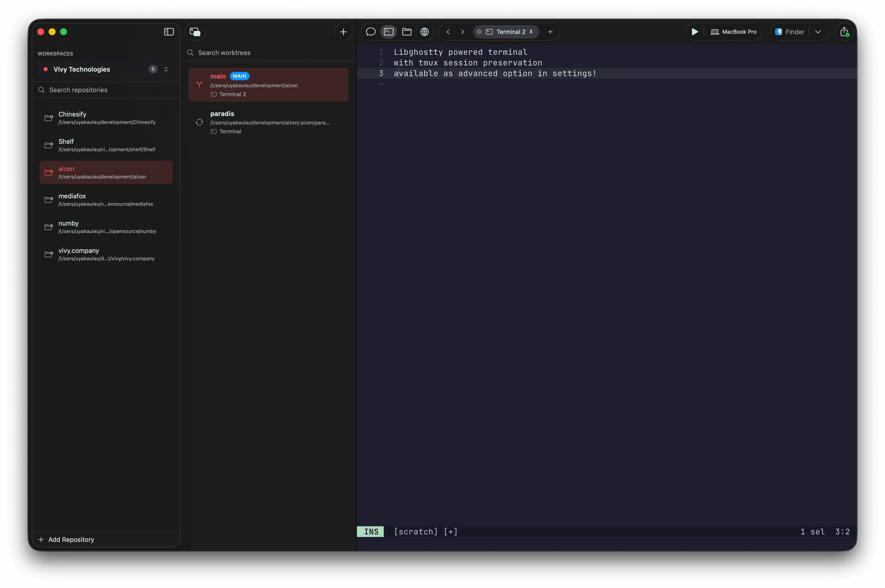The image size is (885, 588).
Task: Open the file browser folder icon
Action: pos(406,31)
